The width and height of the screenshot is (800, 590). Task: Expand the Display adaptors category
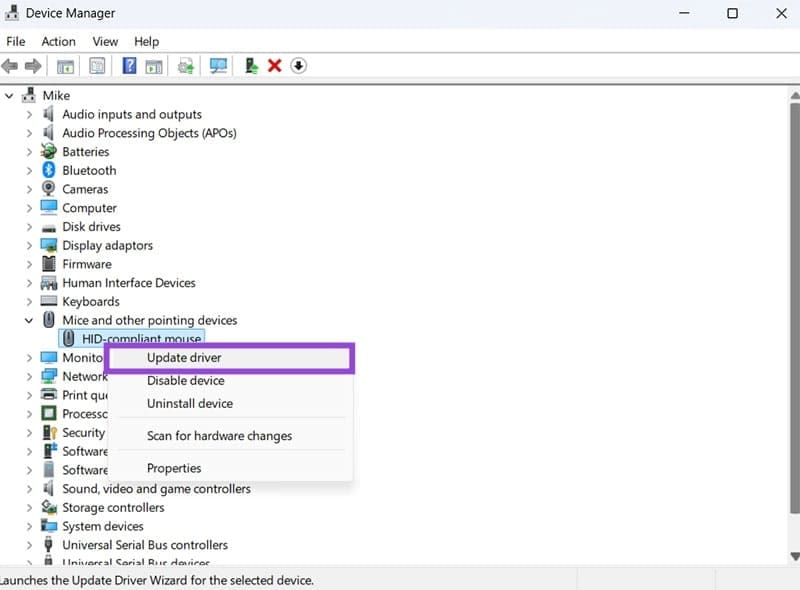pyautogui.click(x=28, y=245)
